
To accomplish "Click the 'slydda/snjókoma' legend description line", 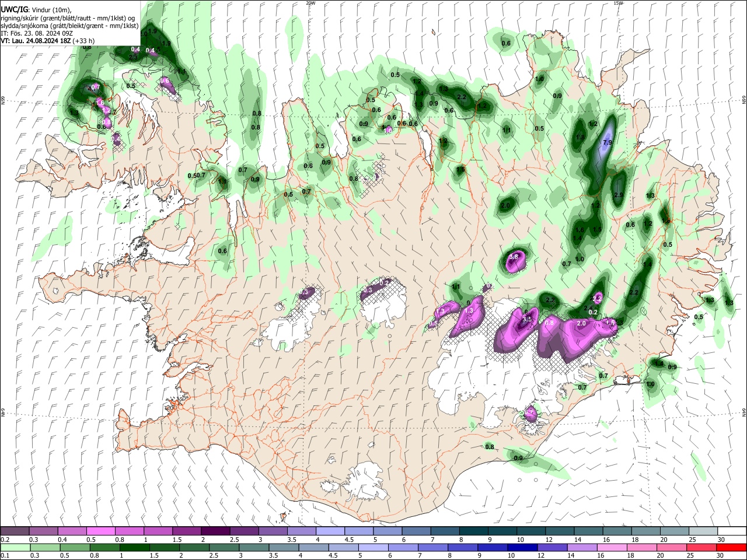I will click(x=69, y=26).
